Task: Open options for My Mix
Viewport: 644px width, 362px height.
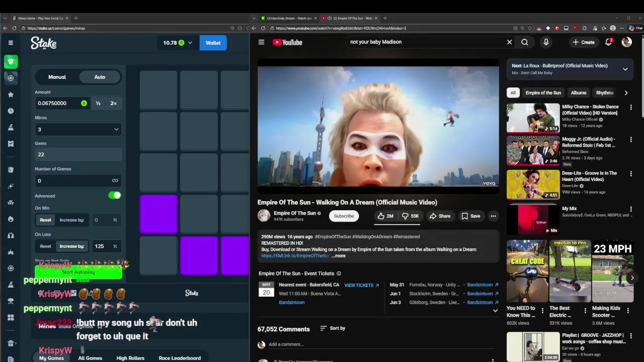Action: 630,209
